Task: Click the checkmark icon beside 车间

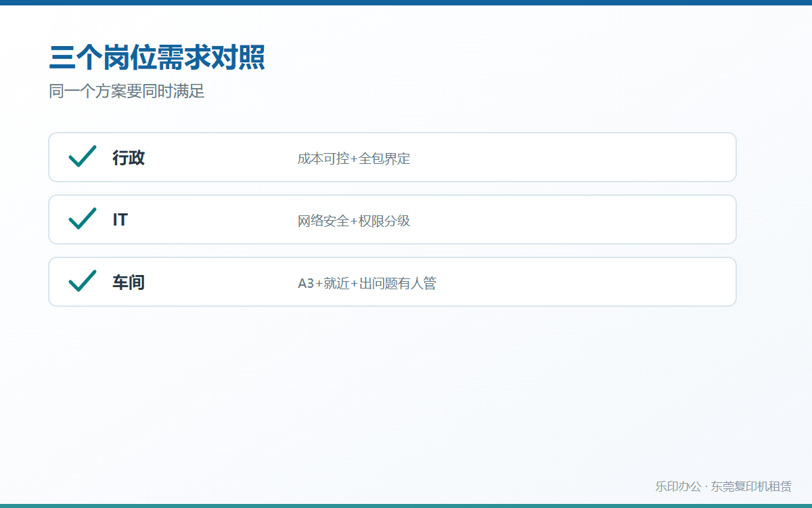Action: [83, 282]
